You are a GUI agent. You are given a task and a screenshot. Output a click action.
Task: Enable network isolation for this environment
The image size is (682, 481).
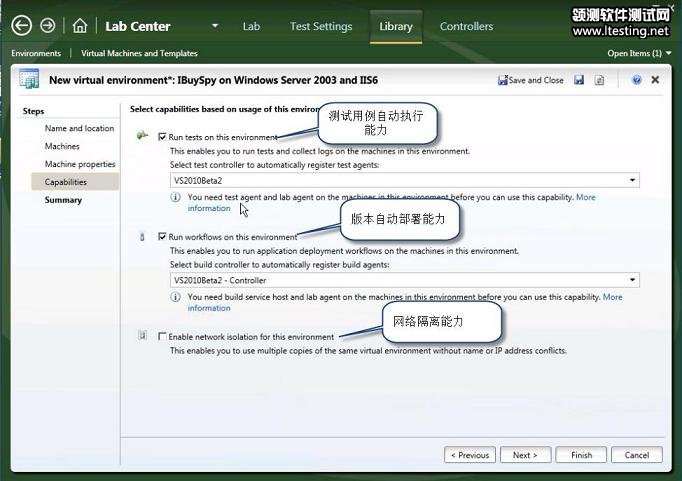coord(162,337)
